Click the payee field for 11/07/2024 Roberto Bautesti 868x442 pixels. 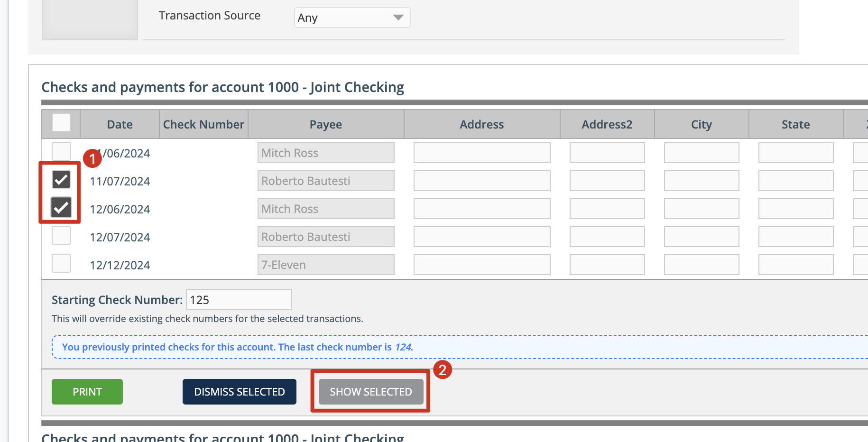click(326, 181)
